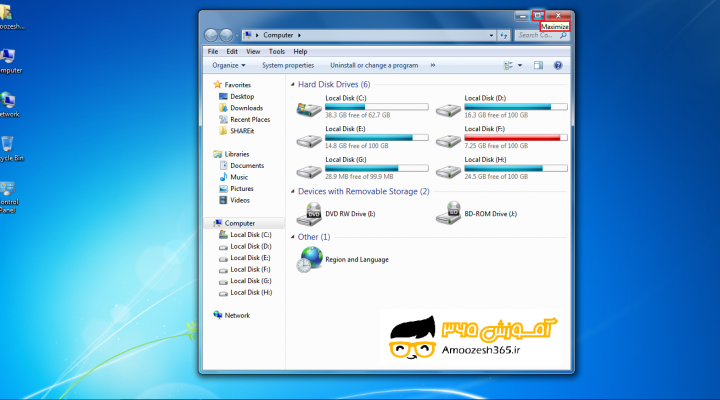Click the Change your view icon
Viewport: 720px width, 400px height.
(508, 65)
